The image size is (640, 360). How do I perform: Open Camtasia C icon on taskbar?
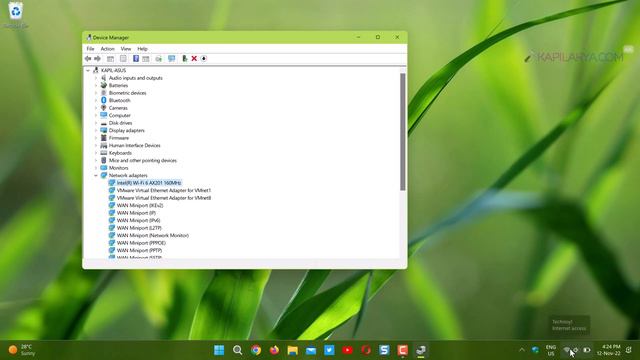click(x=403, y=350)
